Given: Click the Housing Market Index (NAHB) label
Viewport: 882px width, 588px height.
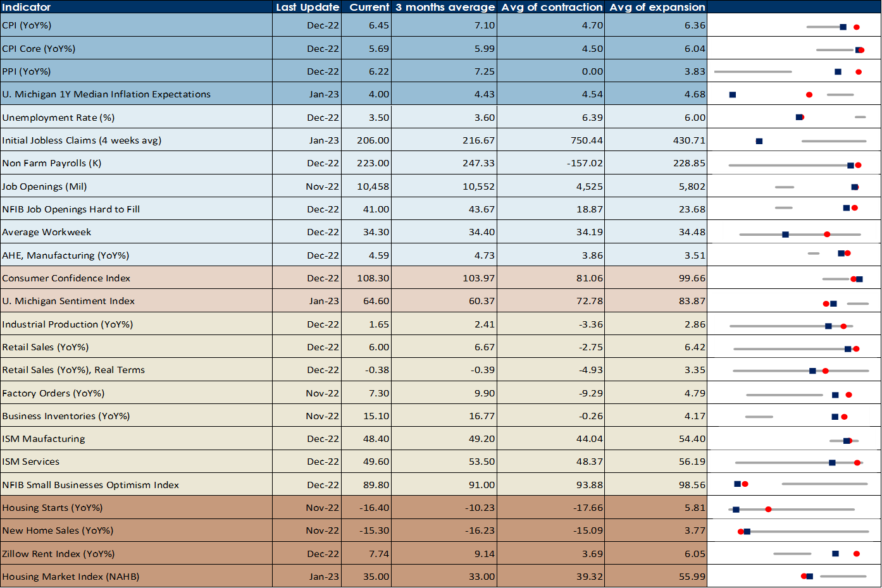Looking at the screenshot, I should [70, 577].
